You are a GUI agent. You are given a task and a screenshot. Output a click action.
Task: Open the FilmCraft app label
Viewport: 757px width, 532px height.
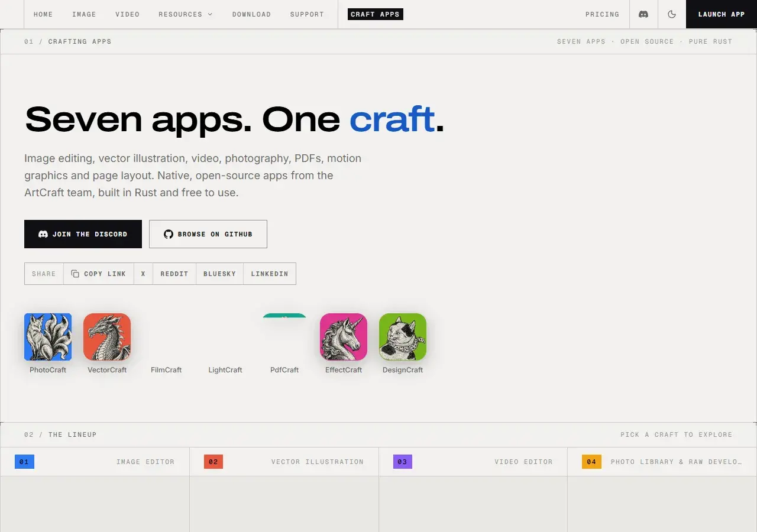(x=166, y=370)
